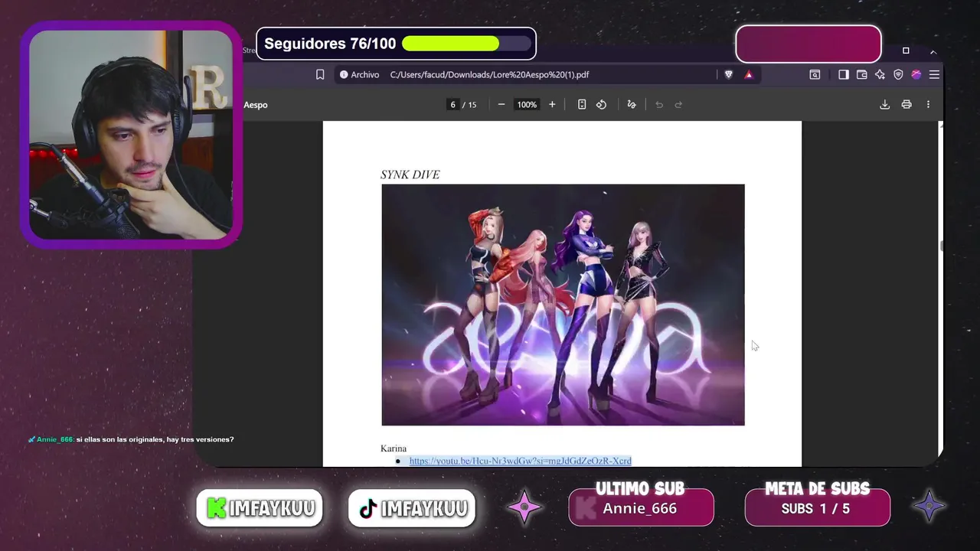980x551 pixels.
Task: Click the redo arrow in PDF toolbar
Action: pos(678,104)
